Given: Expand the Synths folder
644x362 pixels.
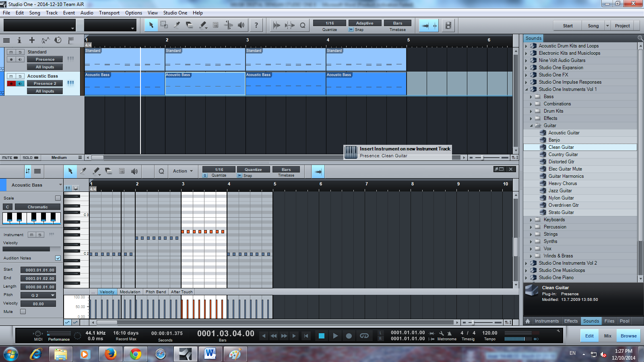Looking at the screenshot, I should 531,241.
